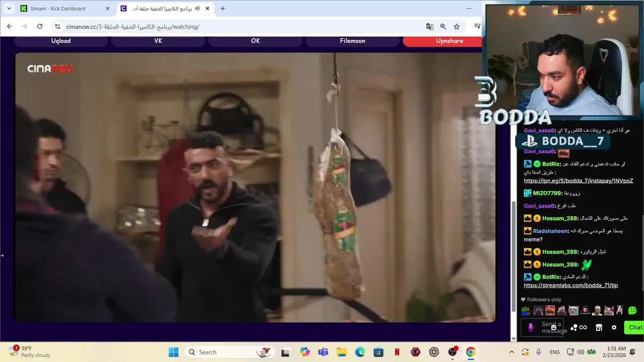Screen dimensions: 644x362
Task: Open the streamlabs bodda_71 tip link
Action: click(x=571, y=286)
